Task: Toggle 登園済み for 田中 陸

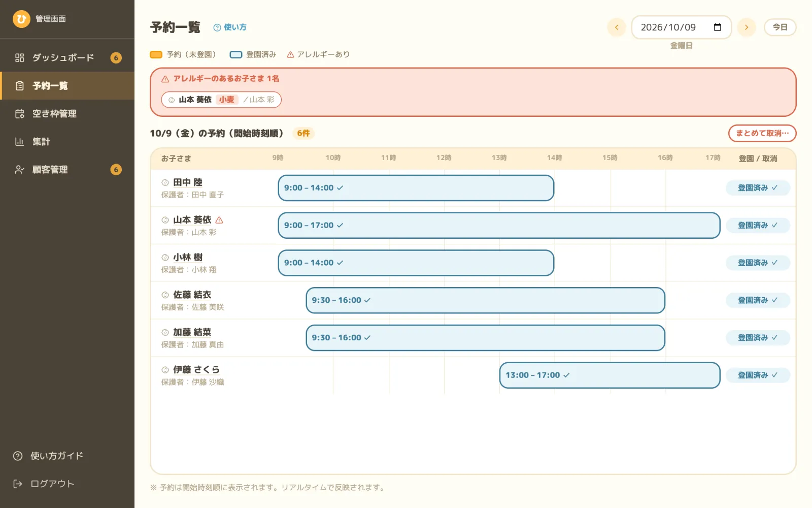Action: tap(758, 188)
